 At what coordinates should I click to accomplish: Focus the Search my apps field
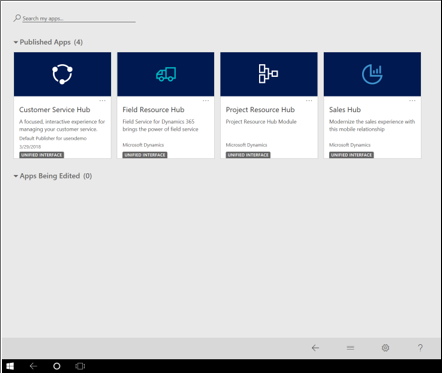79,19
